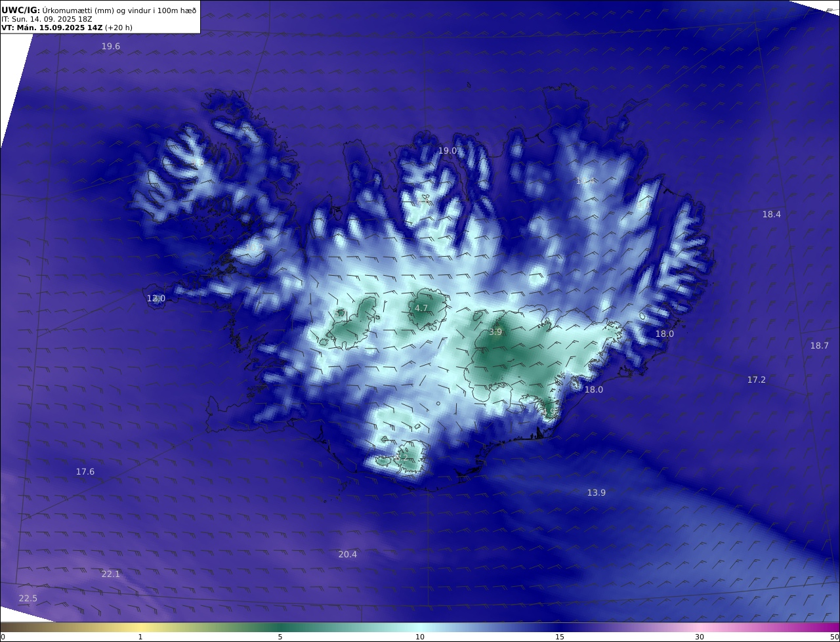Image resolution: width=840 pixels, height=642 pixels.
Task: Click tick label 50 on the color scale
Action: coord(834,637)
